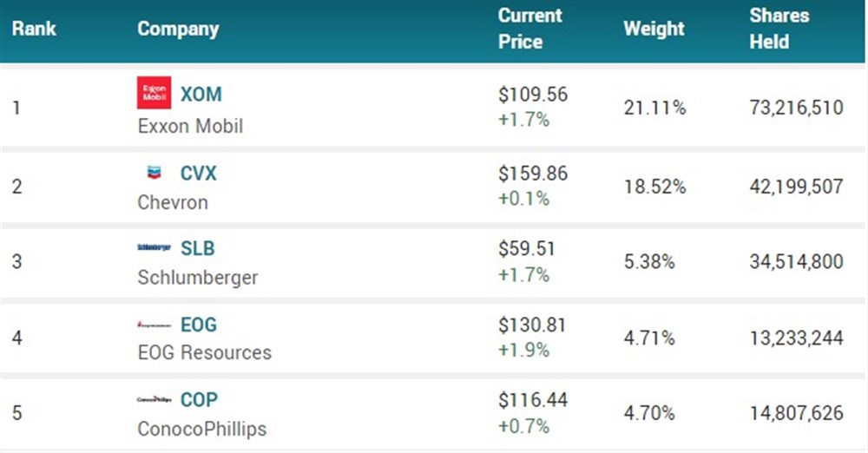Follow the SLB ticker link

(198, 248)
